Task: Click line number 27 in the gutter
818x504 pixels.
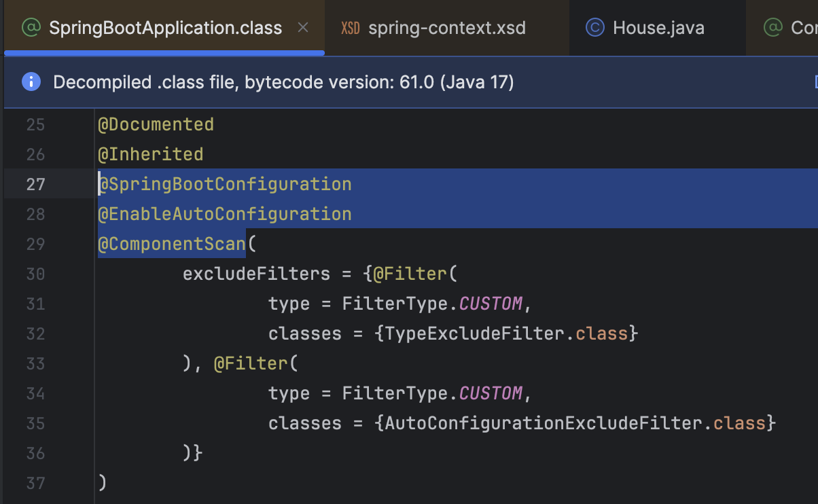Action: (x=35, y=185)
